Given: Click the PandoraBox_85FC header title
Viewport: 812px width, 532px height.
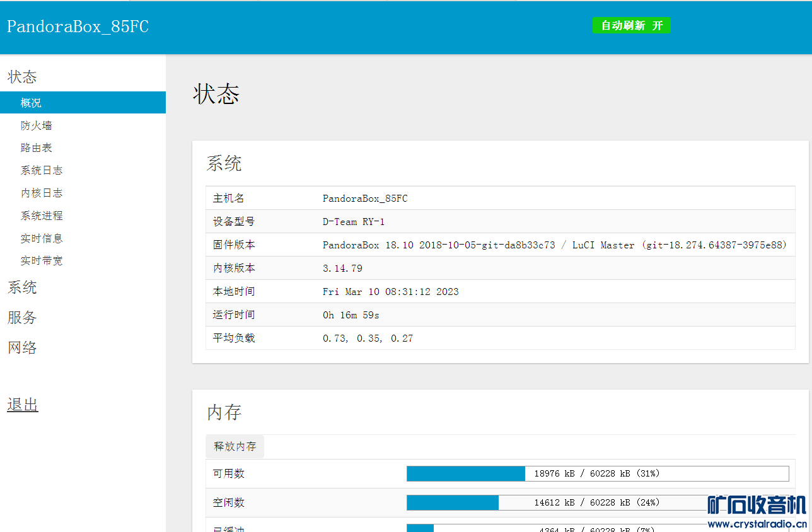Looking at the screenshot, I should (x=78, y=27).
